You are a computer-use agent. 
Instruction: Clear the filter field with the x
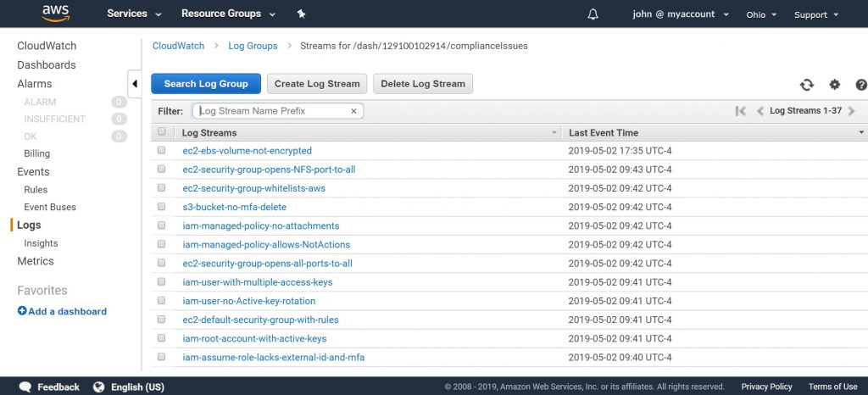pyautogui.click(x=353, y=111)
